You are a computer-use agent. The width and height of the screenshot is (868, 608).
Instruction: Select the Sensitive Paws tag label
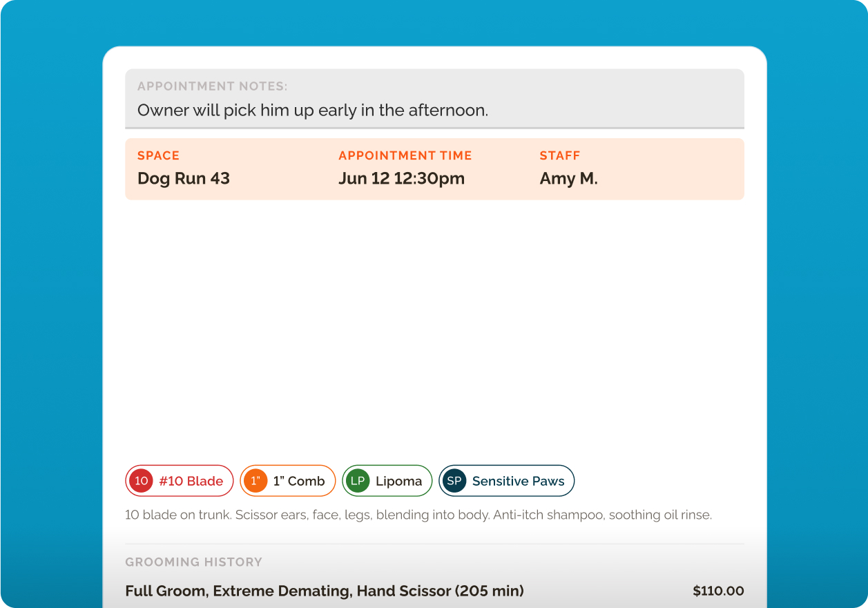(x=519, y=482)
